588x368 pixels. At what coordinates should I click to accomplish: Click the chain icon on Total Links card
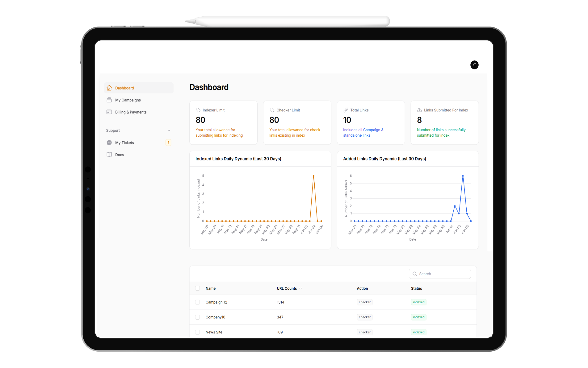(x=346, y=110)
